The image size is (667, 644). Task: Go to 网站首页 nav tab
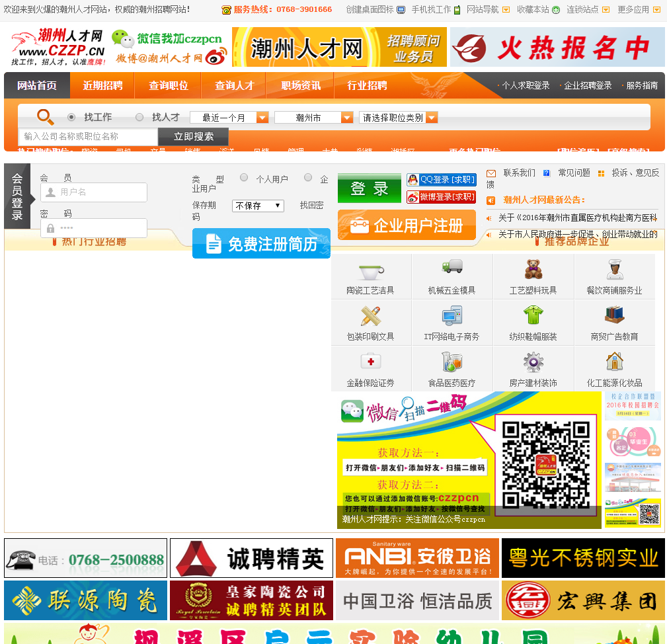tap(37, 85)
